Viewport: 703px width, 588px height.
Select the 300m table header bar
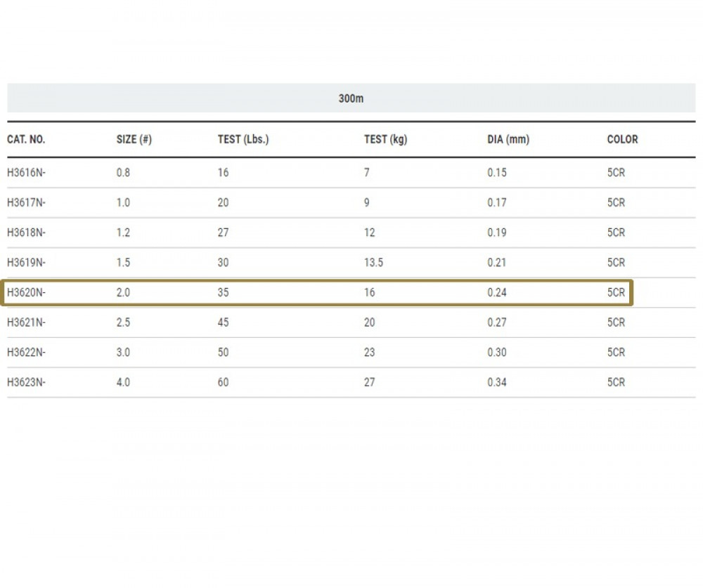tap(351, 98)
